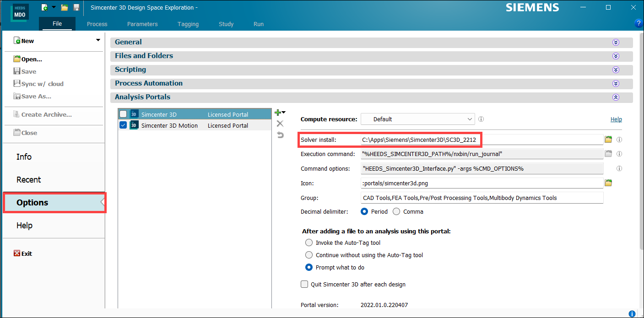Click the info icon beside Compute resource
The image size is (644, 318).
pos(481,119)
